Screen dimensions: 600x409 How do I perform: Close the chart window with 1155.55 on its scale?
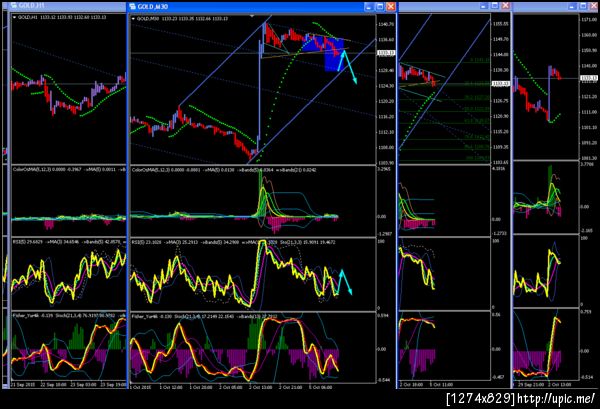point(505,6)
